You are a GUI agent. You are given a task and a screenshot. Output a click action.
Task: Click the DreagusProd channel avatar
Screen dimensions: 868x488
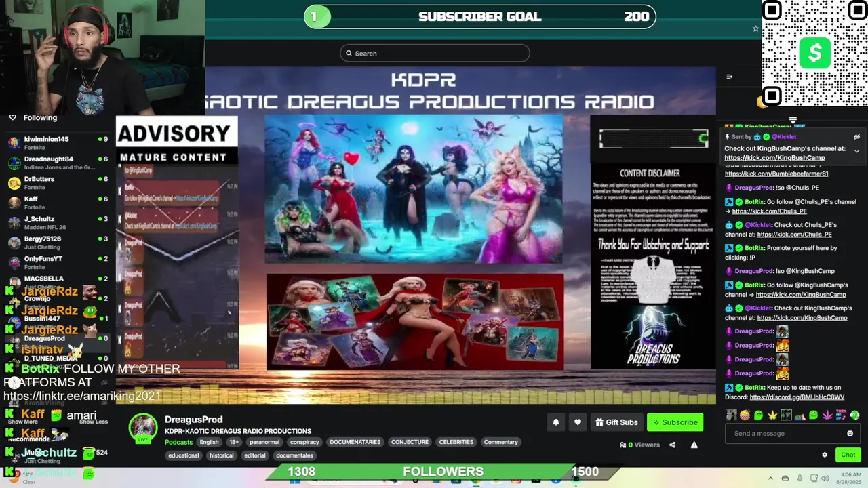[x=143, y=428]
